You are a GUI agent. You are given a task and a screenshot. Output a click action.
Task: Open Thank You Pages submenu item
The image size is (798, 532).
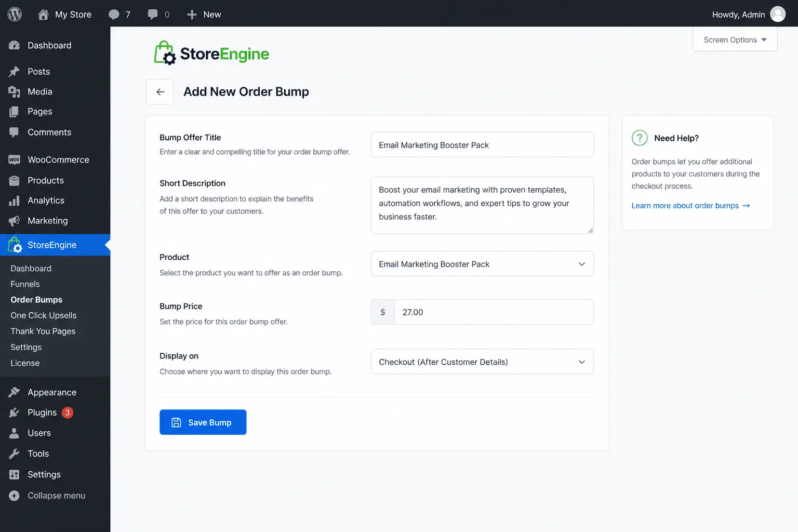[43, 331]
